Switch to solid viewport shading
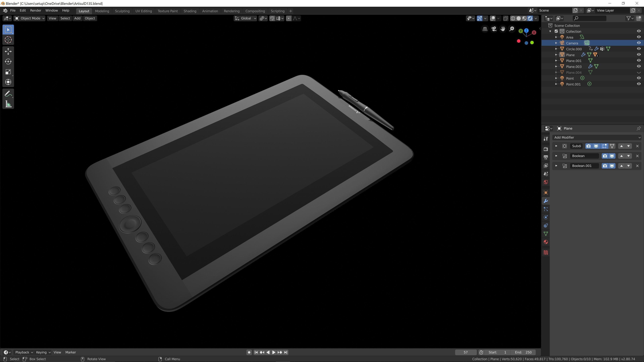644x362 pixels. 519,18
